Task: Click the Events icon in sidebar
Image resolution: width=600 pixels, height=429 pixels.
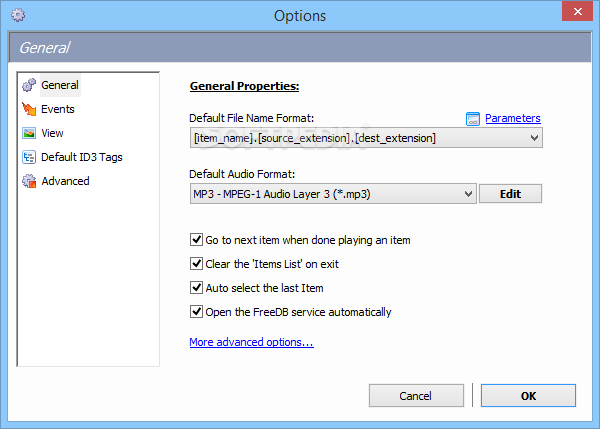Action: click(x=29, y=110)
